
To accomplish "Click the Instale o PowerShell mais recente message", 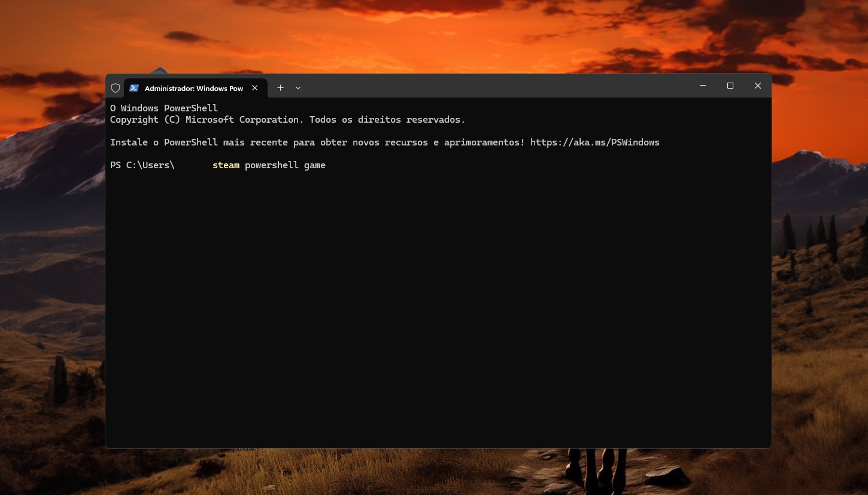I will pyautogui.click(x=317, y=142).
